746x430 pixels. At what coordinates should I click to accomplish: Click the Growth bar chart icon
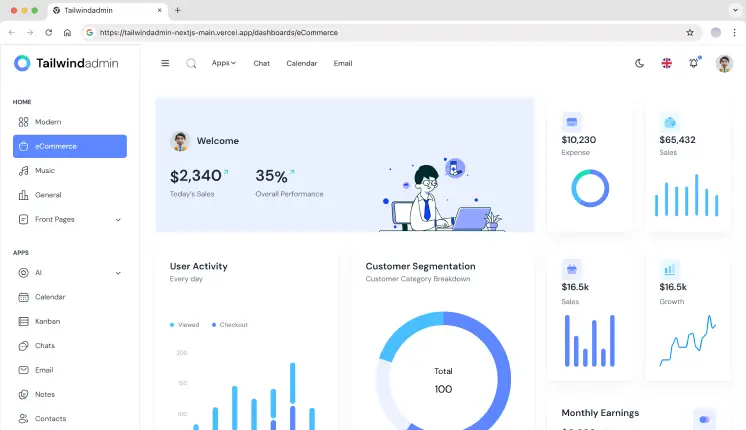click(x=669, y=270)
